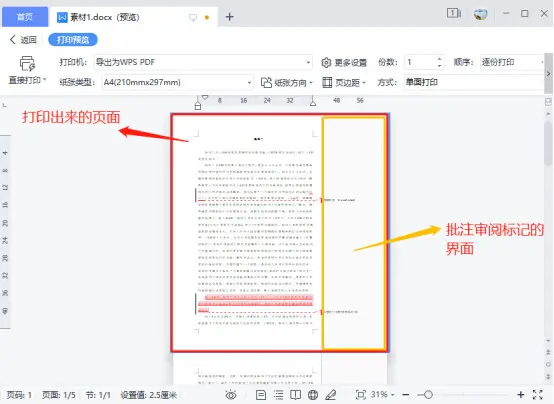This screenshot has width=554, height=404.
Task: Click the scroll down arrow of preview scrollbar
Action: pyautogui.click(x=548, y=341)
